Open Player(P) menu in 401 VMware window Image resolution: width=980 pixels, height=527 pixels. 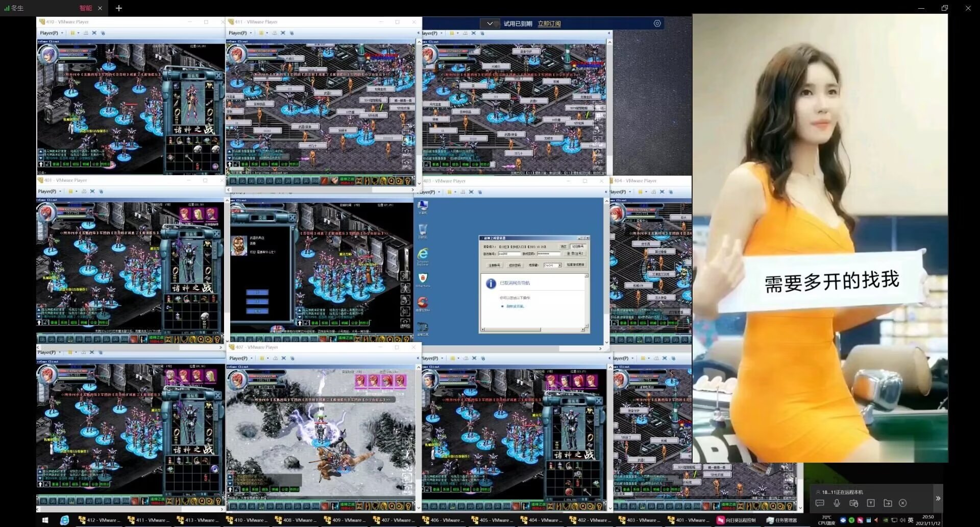point(50,191)
